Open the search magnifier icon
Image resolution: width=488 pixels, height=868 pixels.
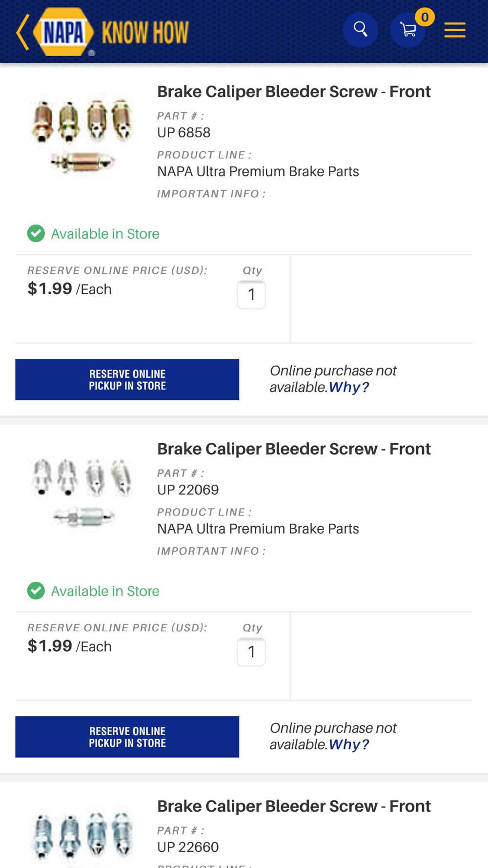[360, 30]
